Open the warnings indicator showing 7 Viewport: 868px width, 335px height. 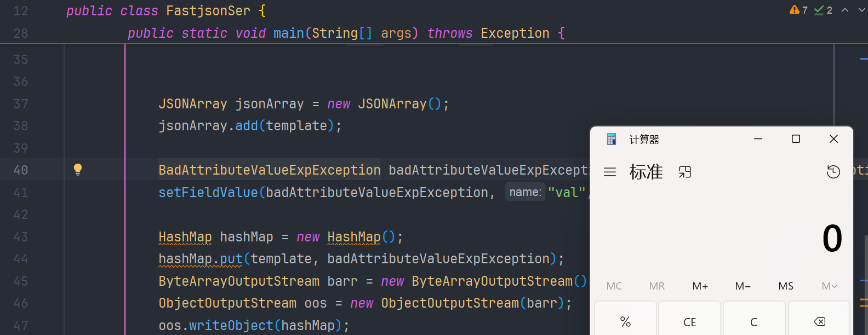(798, 10)
